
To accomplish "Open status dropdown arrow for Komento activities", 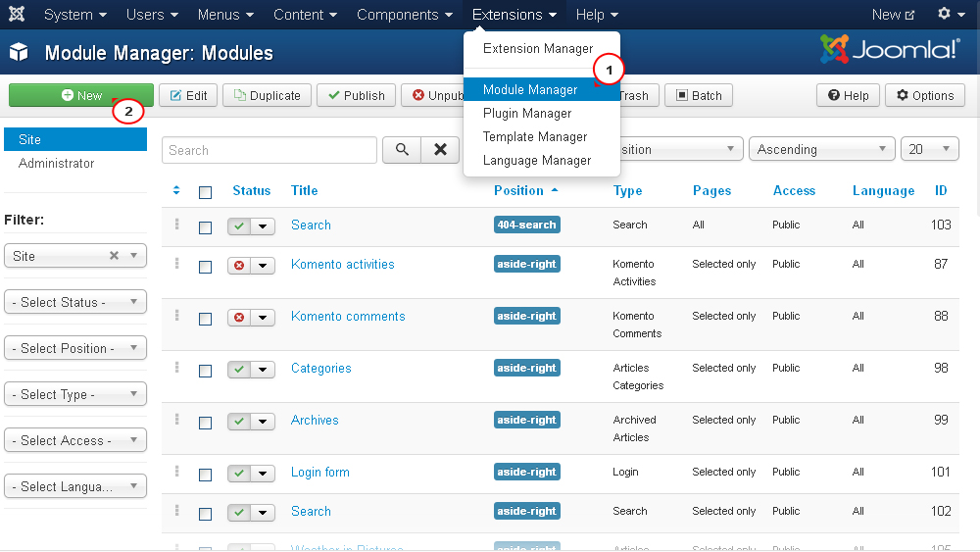I will pos(263,266).
